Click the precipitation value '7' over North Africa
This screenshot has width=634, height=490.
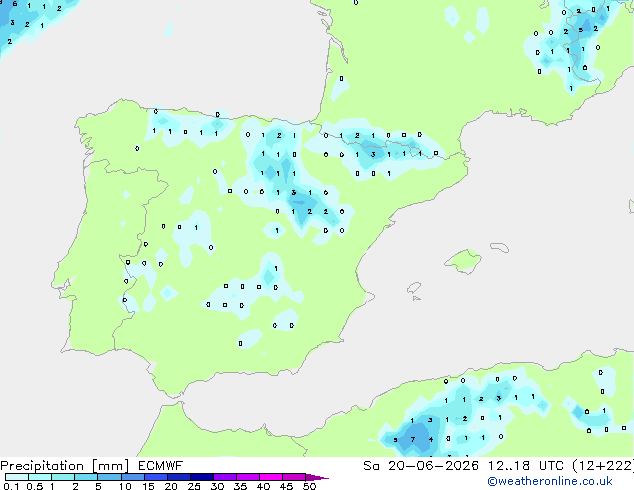click(413, 439)
